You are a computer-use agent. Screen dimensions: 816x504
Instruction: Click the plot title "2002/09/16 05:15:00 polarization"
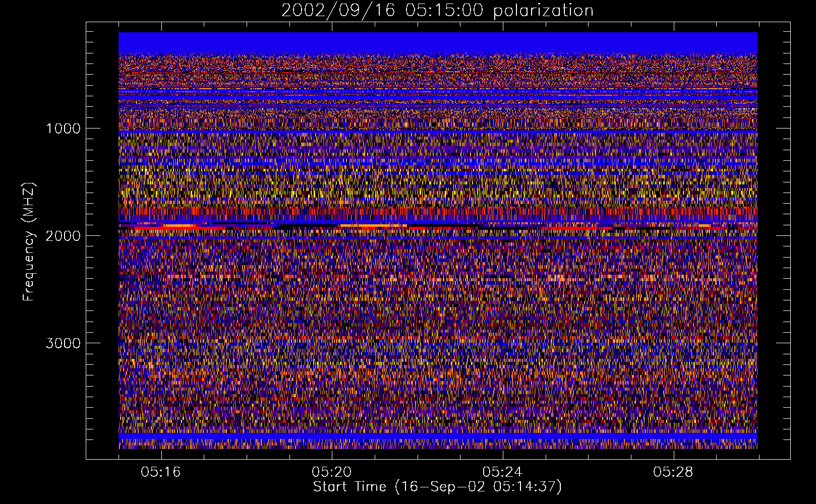(x=437, y=11)
